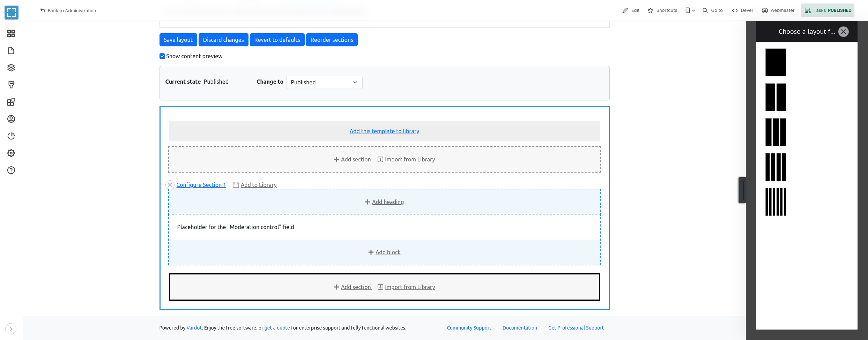Open the Appearance brush icon in sidebar
868x340 pixels.
tap(11, 85)
